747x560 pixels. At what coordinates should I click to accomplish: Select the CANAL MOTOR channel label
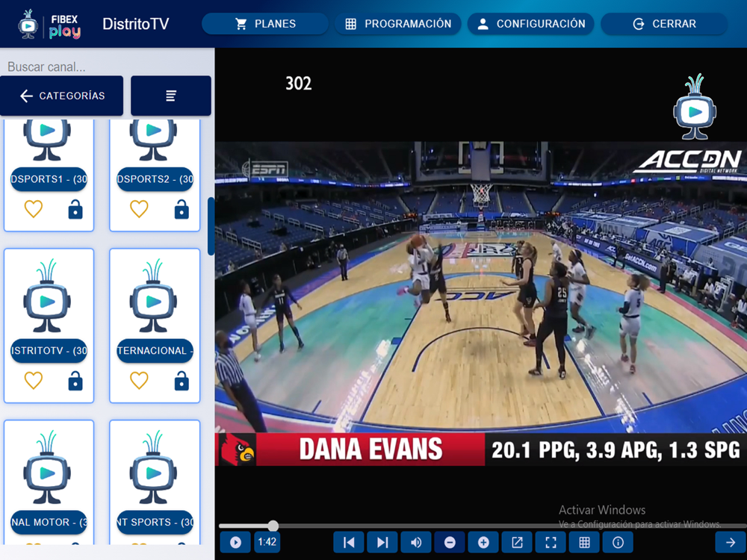[49, 522]
